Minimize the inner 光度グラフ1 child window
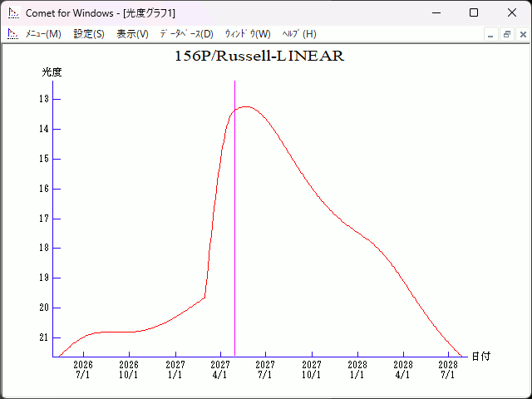532x399 pixels. [490, 35]
